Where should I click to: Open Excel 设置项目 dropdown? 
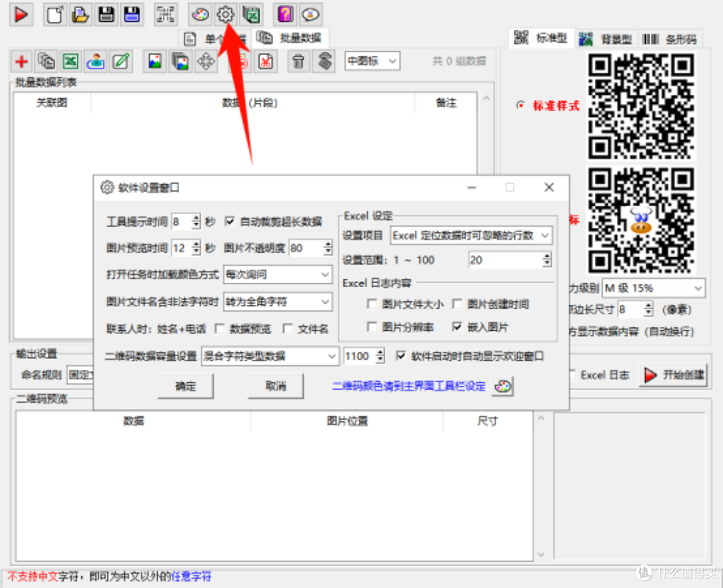(471, 235)
